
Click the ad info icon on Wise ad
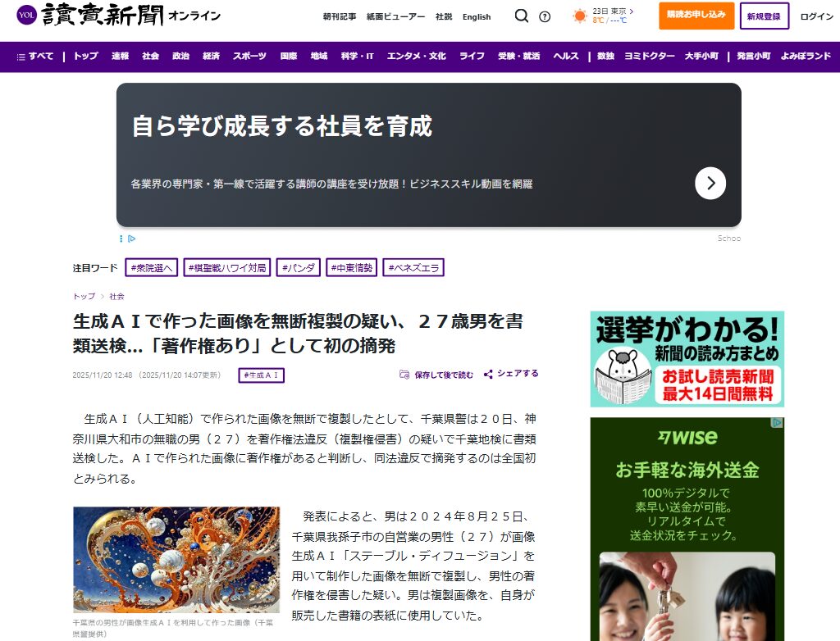[778, 423]
